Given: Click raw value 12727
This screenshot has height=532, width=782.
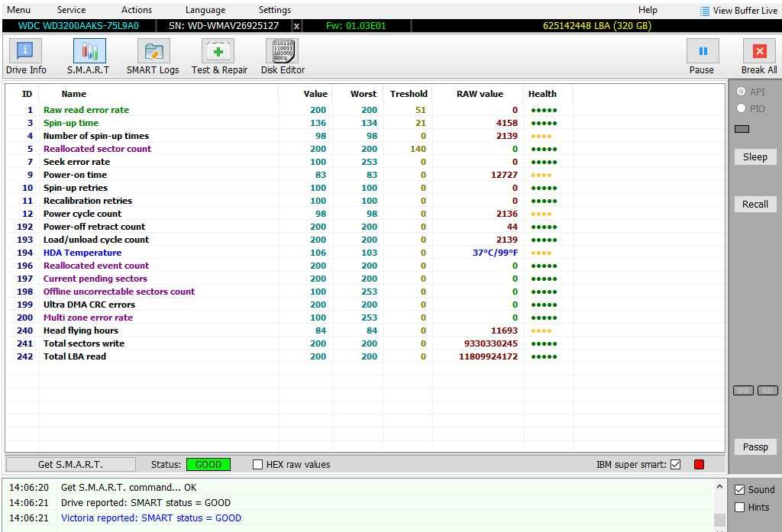Looking at the screenshot, I should coord(504,175).
